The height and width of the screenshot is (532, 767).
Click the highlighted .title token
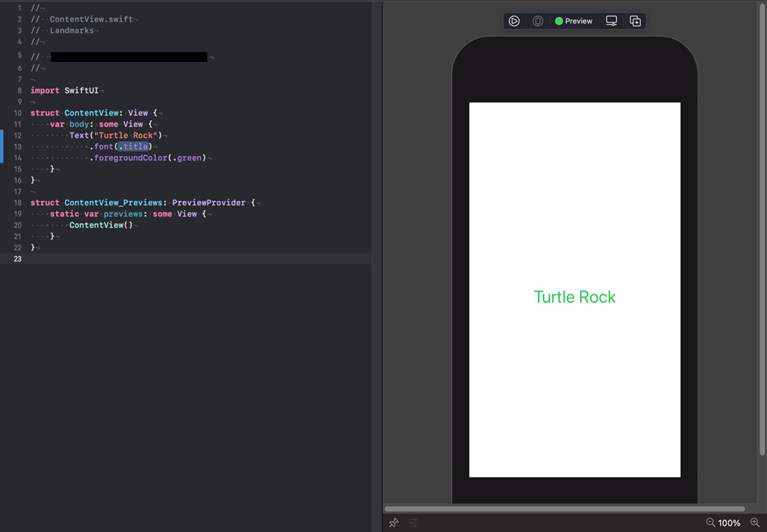click(133, 146)
